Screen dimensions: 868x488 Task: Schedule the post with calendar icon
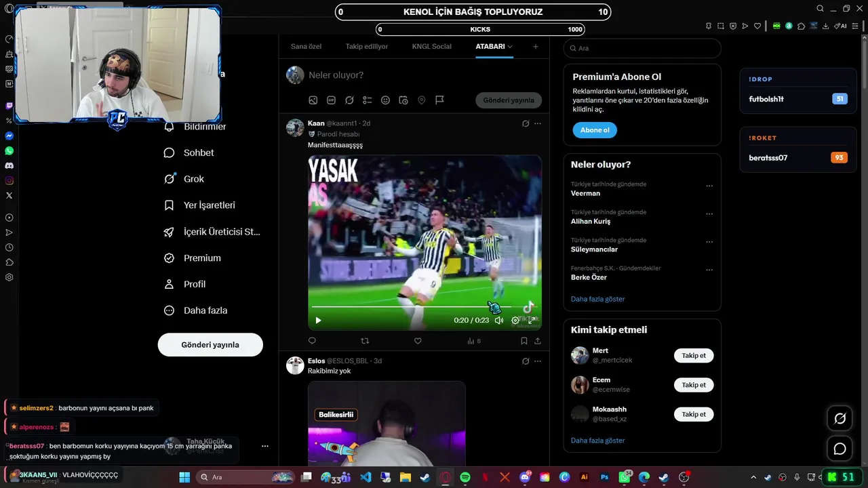tap(403, 100)
